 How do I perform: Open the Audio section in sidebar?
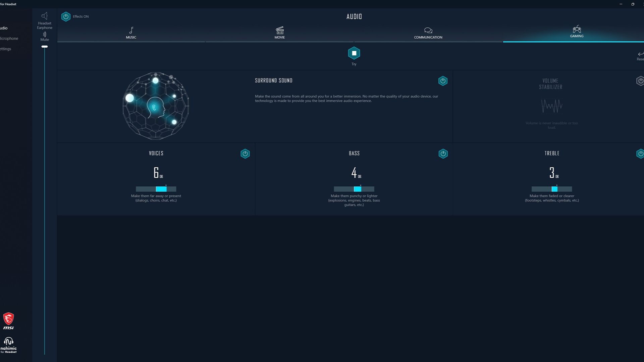pos(4,28)
